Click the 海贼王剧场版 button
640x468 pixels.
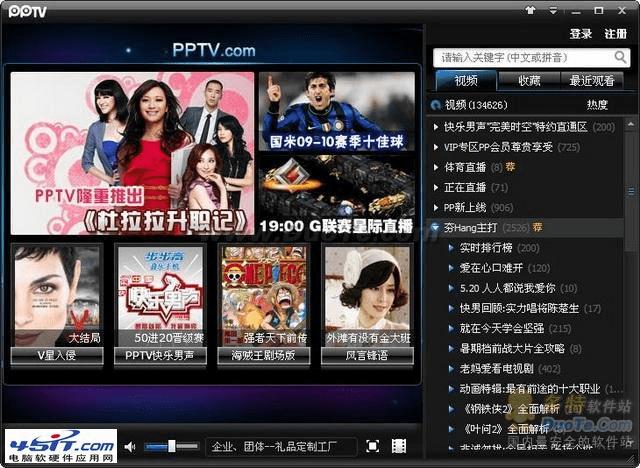click(264, 355)
